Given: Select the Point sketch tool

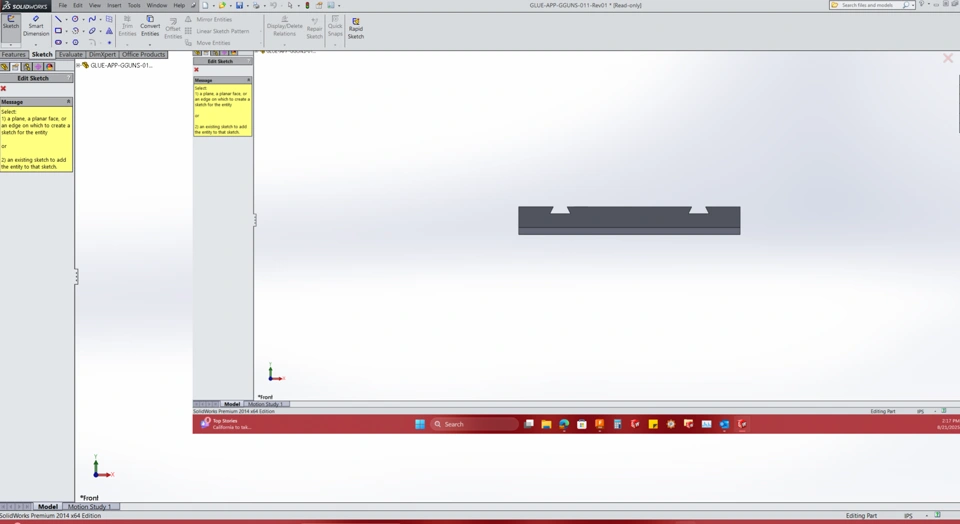Looking at the screenshot, I should pos(109,42).
